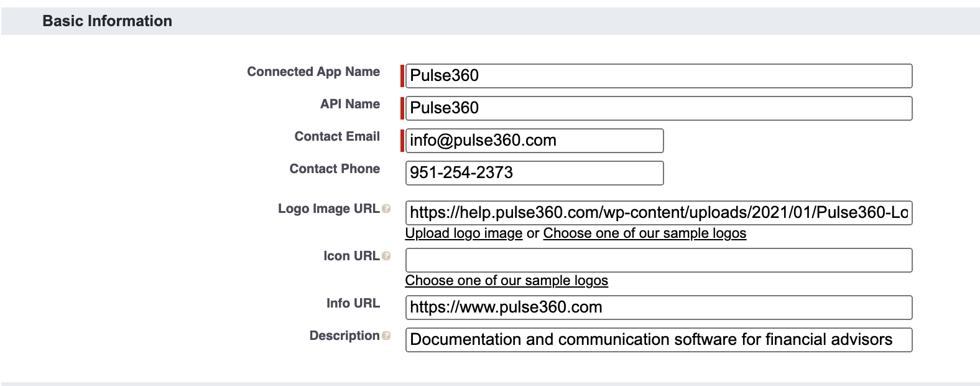Click the Contact Email label
This screenshot has height=386, width=980.
(337, 136)
